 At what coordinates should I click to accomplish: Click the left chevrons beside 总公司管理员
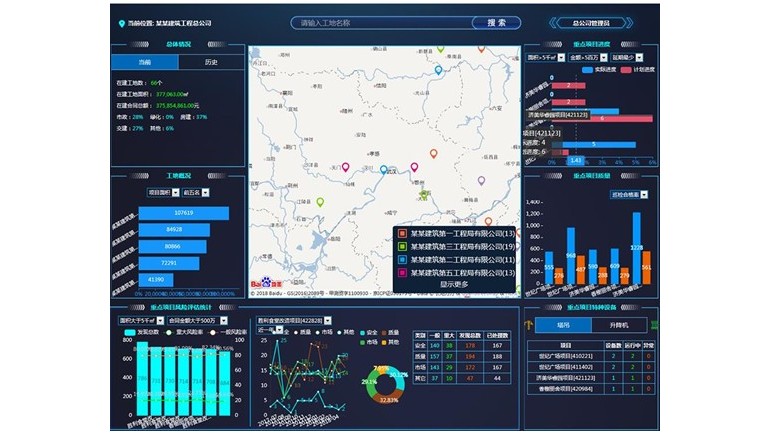(x=553, y=23)
